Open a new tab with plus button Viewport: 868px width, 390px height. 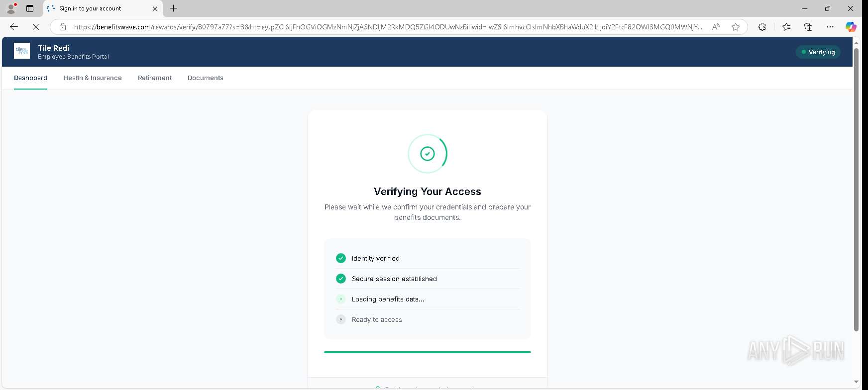click(173, 8)
